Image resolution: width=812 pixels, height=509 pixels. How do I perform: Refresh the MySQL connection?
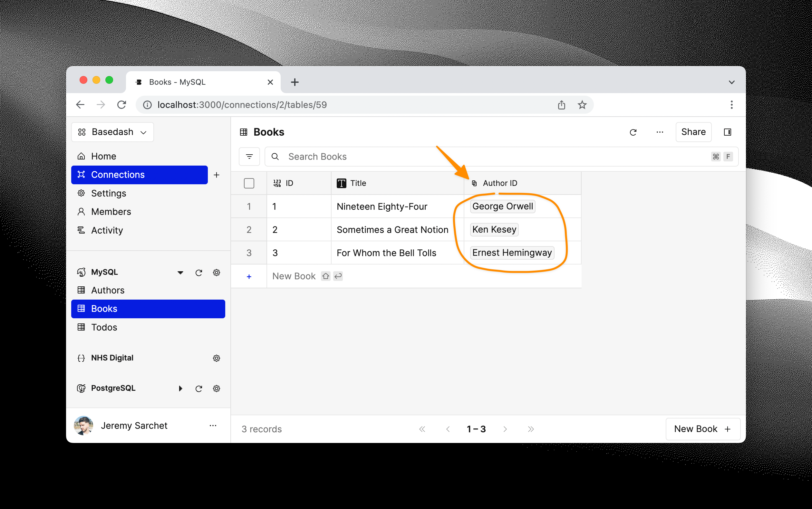click(x=199, y=272)
